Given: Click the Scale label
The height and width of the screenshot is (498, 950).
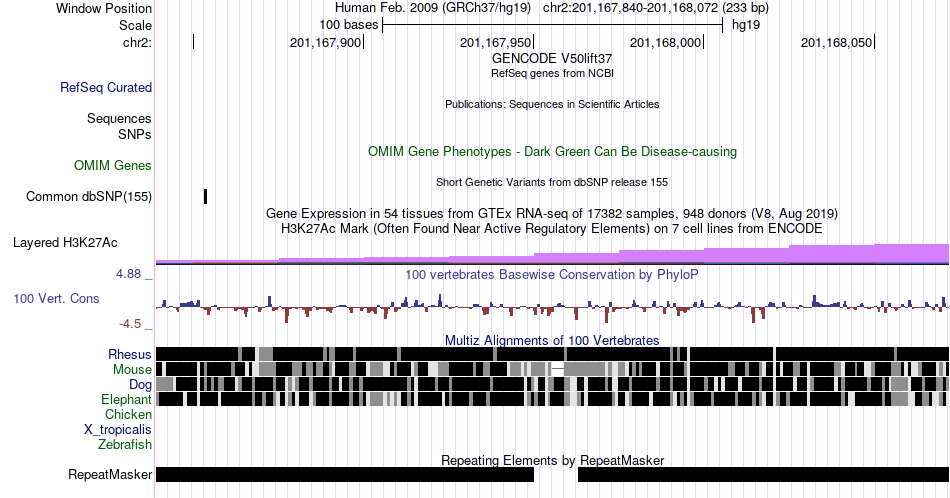Looking at the screenshot, I should pos(136,25).
